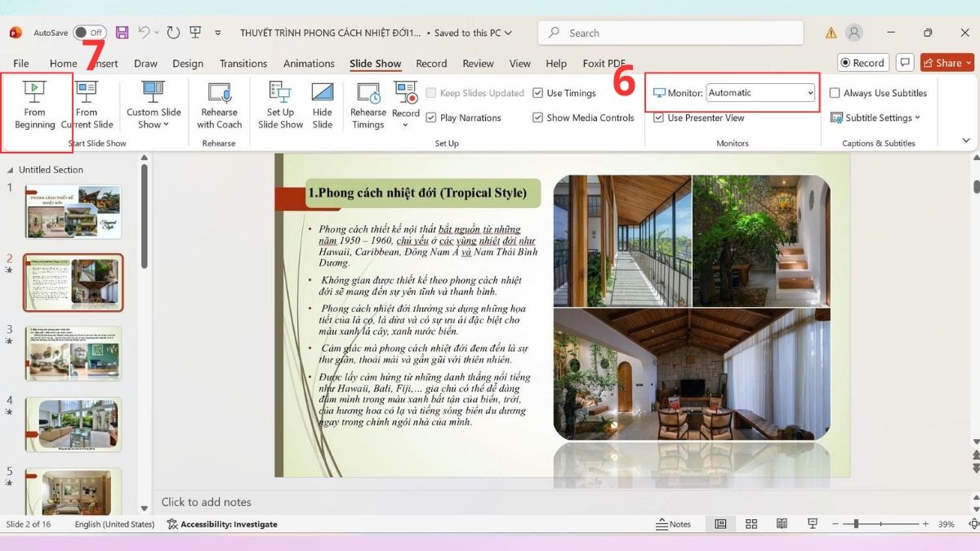
Task: Start slide show From Current Slide
Action: point(87,106)
